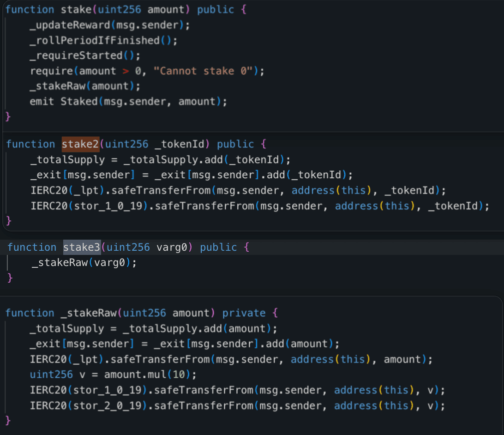Click the opening brace on stake3 line

246,247
